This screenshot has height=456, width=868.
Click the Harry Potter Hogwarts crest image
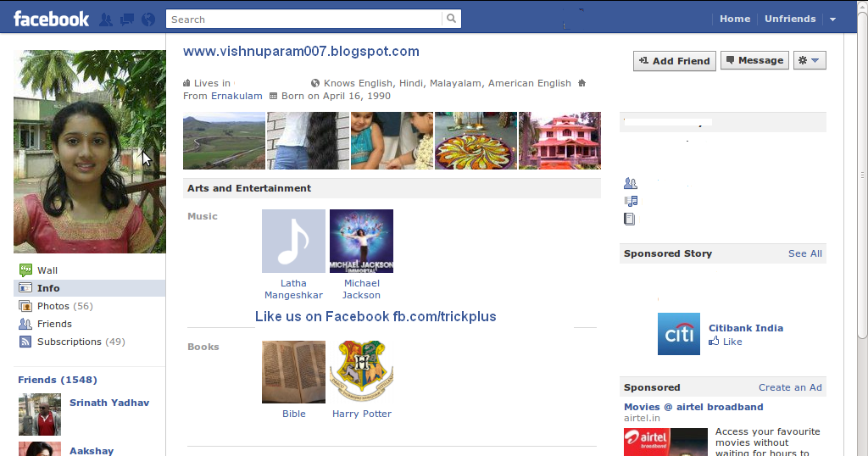coord(361,372)
